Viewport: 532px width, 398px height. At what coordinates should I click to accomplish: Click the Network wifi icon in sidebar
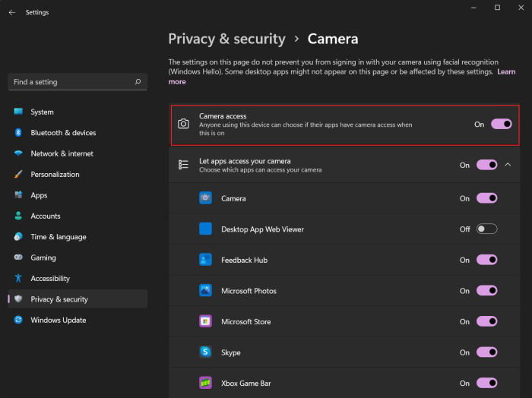click(x=18, y=153)
